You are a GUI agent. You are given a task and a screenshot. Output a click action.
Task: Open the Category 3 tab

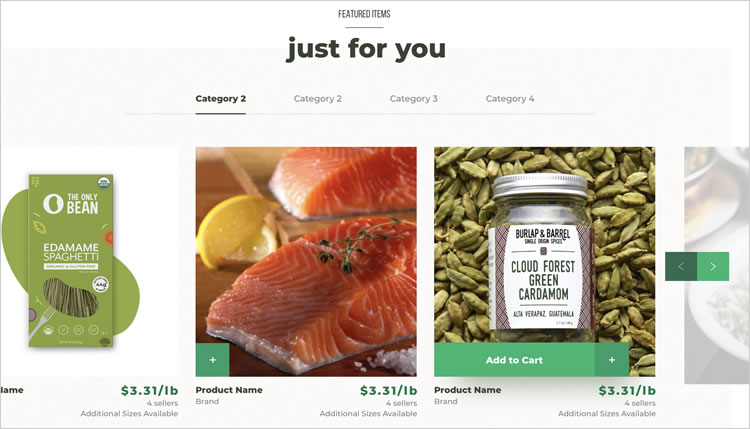coord(414,99)
